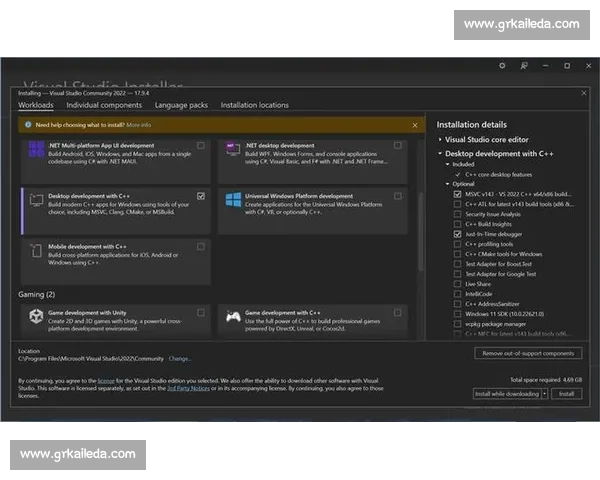Click the .NET Multi-platform App UI workload icon
Viewport: 600px width, 480px height.
[36, 149]
